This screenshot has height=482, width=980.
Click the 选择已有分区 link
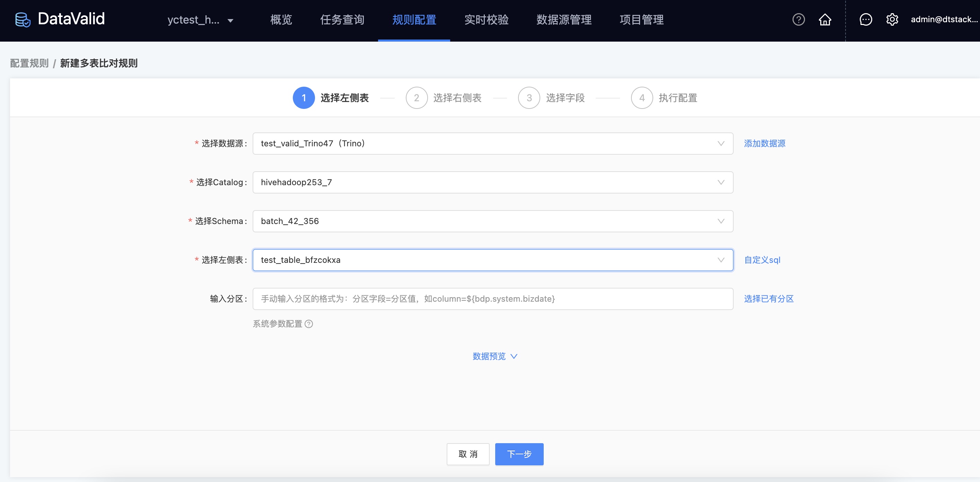click(x=769, y=299)
